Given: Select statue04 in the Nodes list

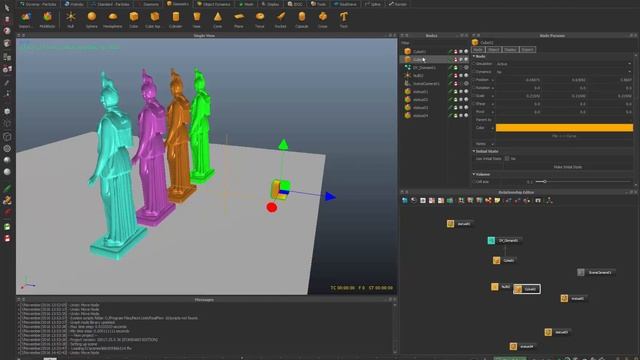Looking at the screenshot, I should [420, 116].
